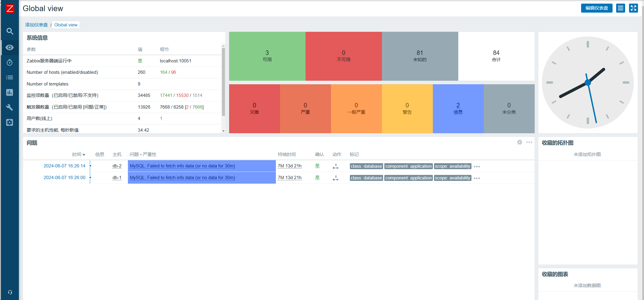Screen dimensions: 644x300
Task: Open the search icon in the sidebar
Action: [10, 31]
